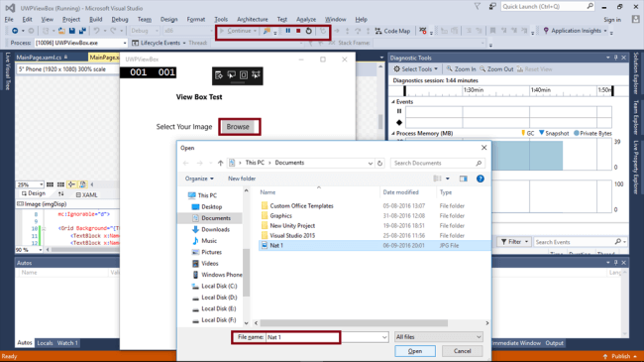Click Cancel button in file dialog
Viewport: 644px width, 362px height.
(462, 351)
